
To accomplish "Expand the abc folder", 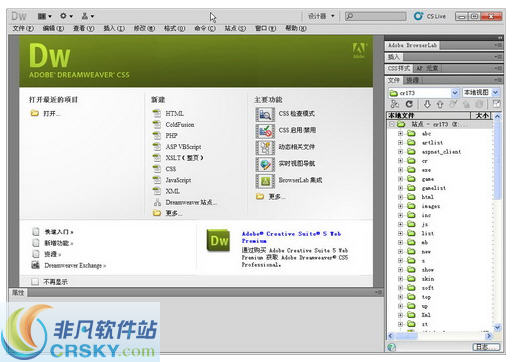I will click(x=400, y=133).
